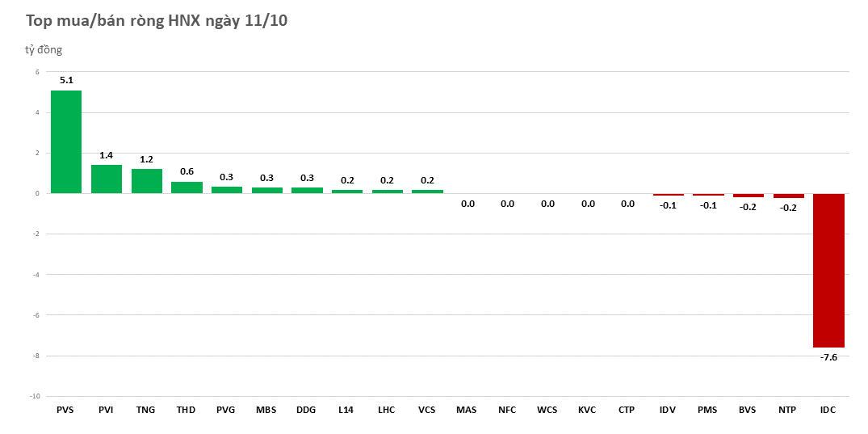Select the BVS red bar
868x434 pixels.
tap(748, 196)
